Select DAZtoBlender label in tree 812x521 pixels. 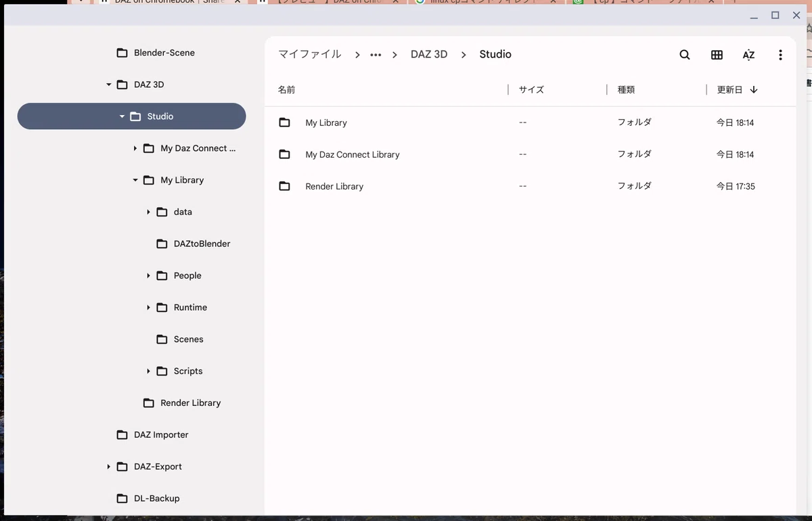point(202,244)
